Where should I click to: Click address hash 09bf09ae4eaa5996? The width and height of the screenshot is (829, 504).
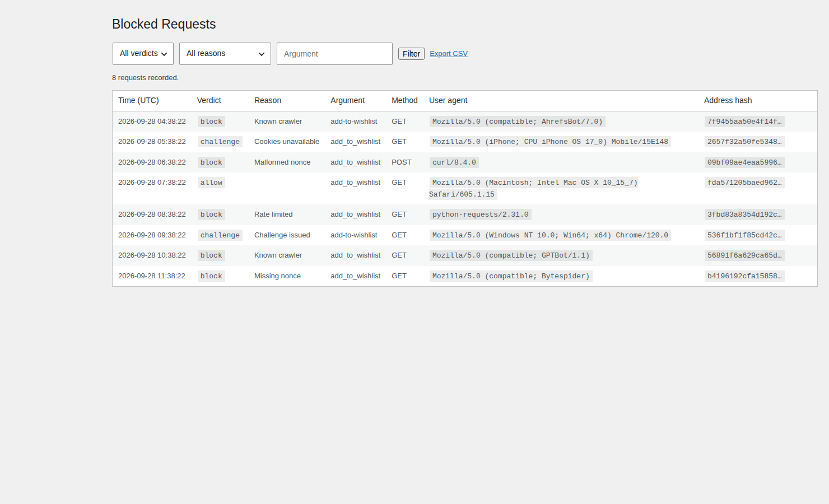tap(744, 162)
